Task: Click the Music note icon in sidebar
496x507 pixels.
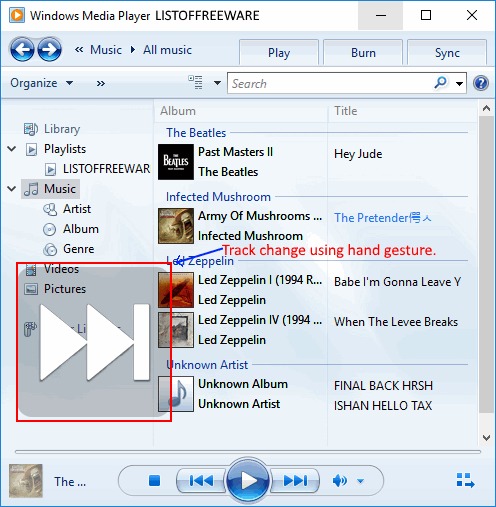Action: pos(31,189)
